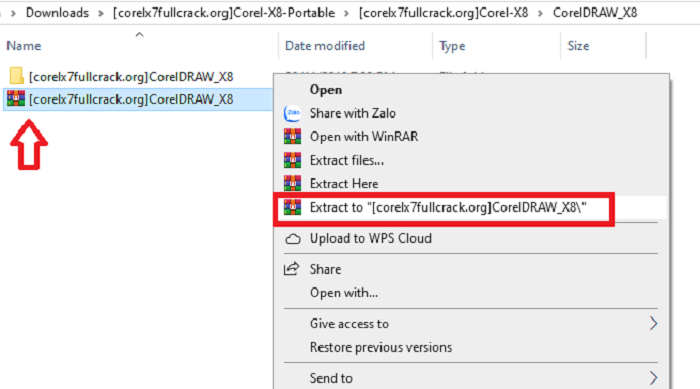Click WinRAR icon next to Extract files
Screen dimensions: 700x389
[x=292, y=160]
